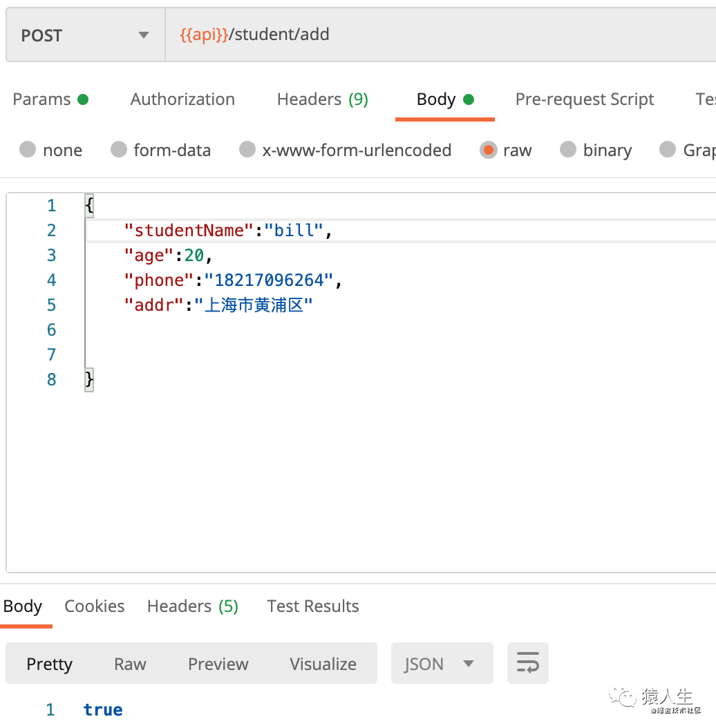This screenshot has width=716, height=728.
Task: Click the request URL input field
Action: [x=435, y=35]
